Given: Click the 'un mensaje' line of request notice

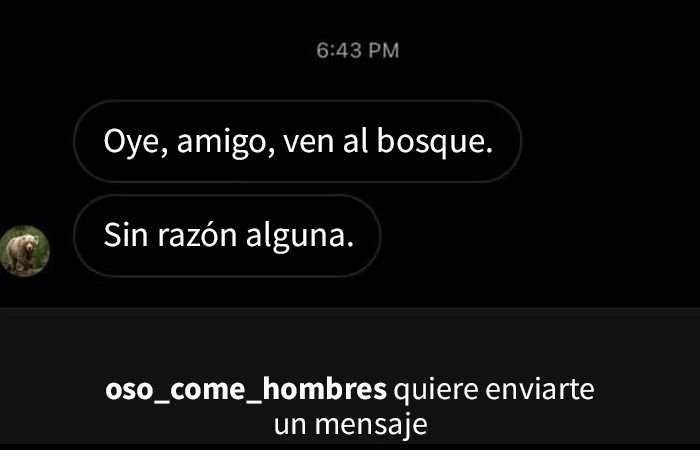Looking at the screenshot, I should point(350,425).
